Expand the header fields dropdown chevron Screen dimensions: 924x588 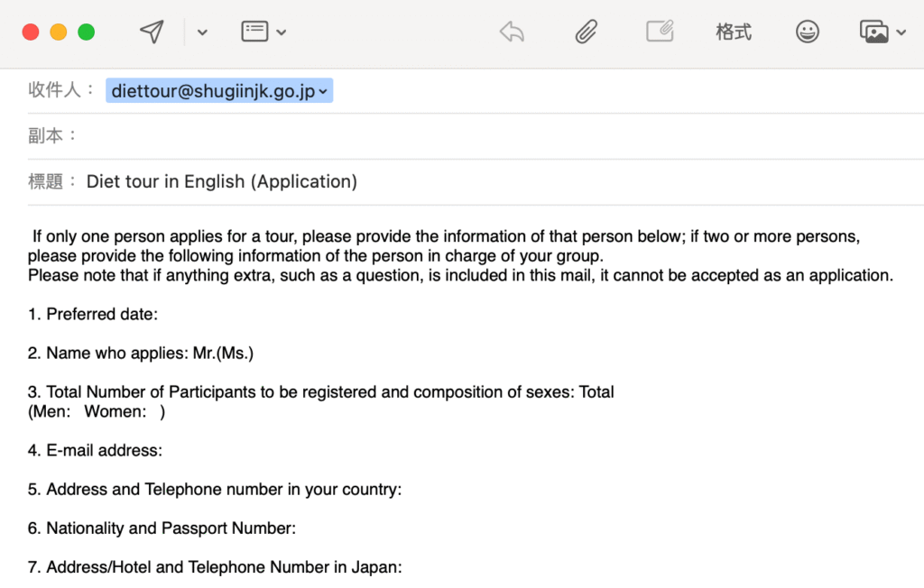(282, 32)
